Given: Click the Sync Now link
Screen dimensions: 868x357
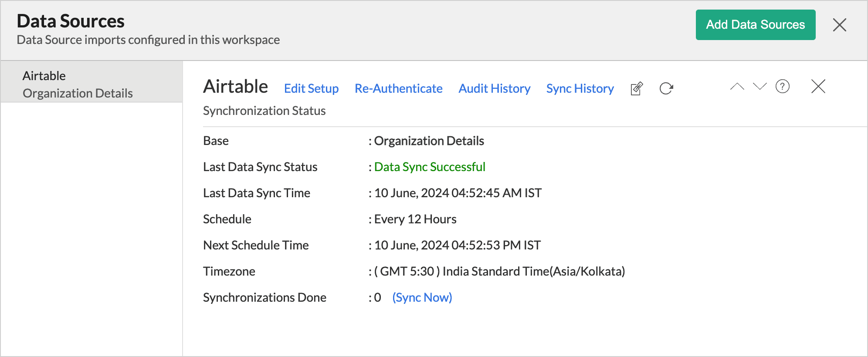Looking at the screenshot, I should click(422, 297).
